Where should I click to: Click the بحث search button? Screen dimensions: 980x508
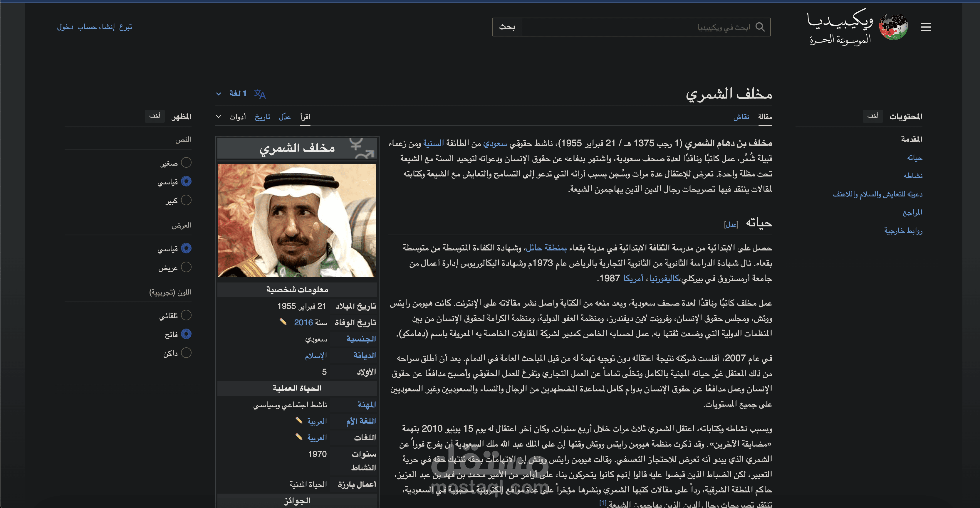click(x=507, y=27)
